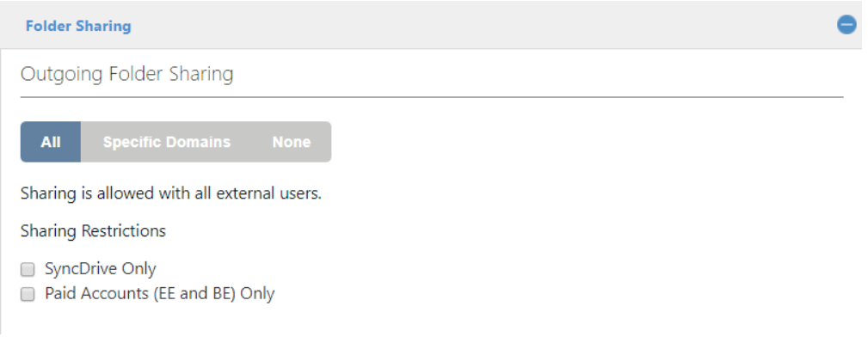This screenshot has width=868, height=337.
Task: Collapse the Folder Sharing section via minus icon
Action: (846, 25)
